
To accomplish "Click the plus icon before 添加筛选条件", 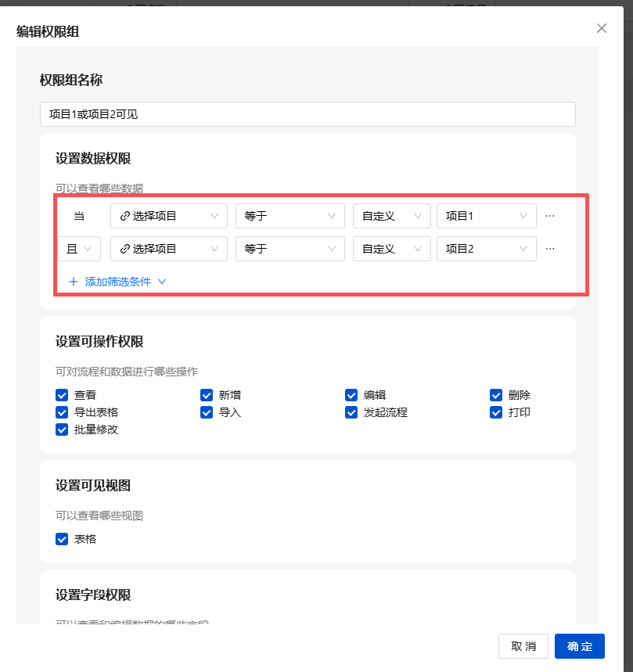I will (x=74, y=281).
